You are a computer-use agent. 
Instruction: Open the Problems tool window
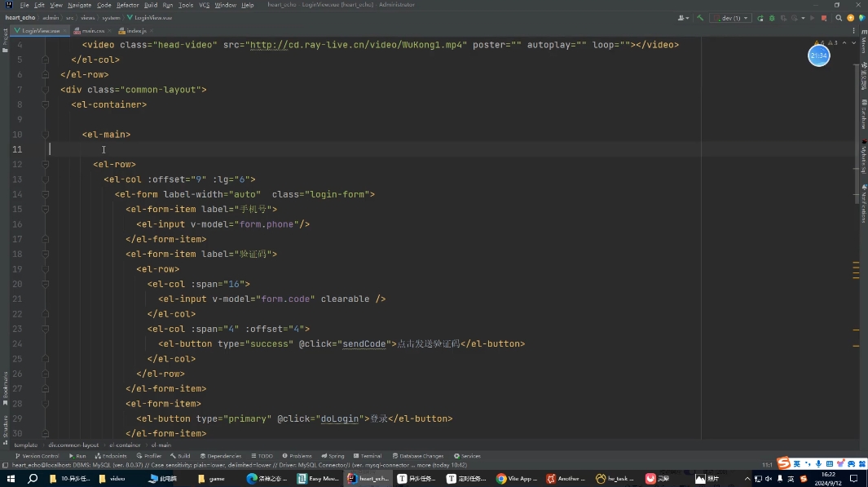(x=297, y=456)
